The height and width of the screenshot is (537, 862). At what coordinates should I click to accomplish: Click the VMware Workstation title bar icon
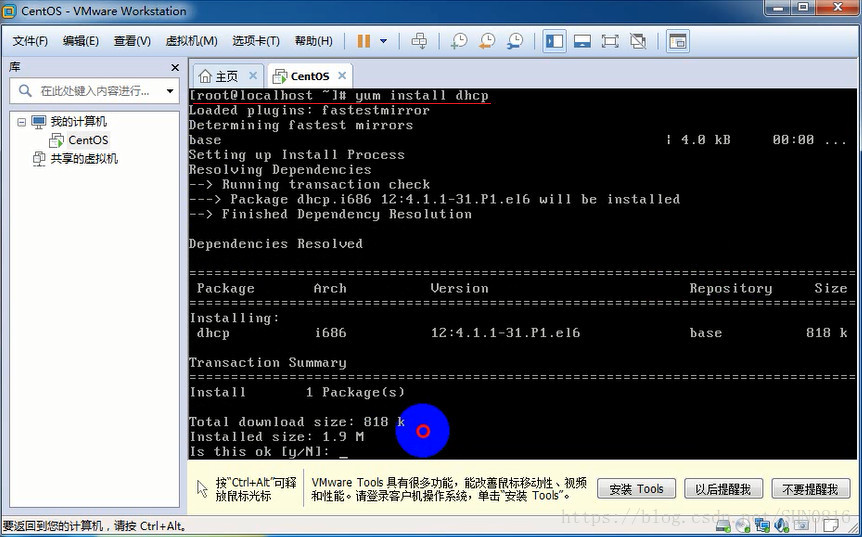tap(9, 10)
